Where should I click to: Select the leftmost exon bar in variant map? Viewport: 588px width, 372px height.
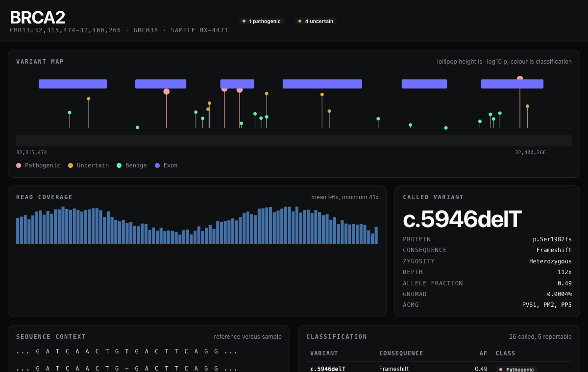point(73,84)
